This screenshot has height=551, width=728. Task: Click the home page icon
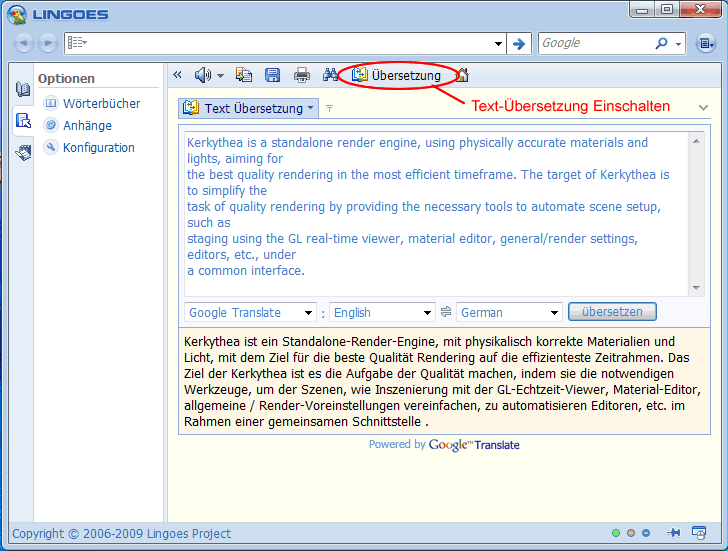(x=462, y=75)
